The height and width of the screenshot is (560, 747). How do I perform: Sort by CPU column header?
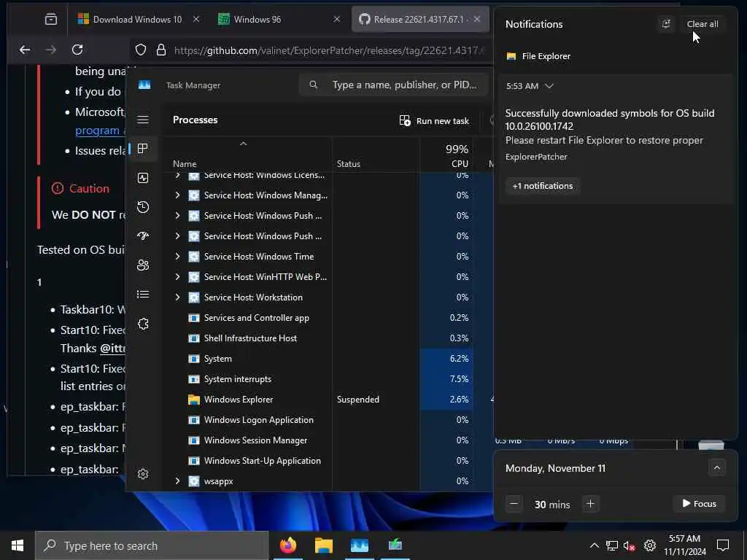pyautogui.click(x=460, y=164)
